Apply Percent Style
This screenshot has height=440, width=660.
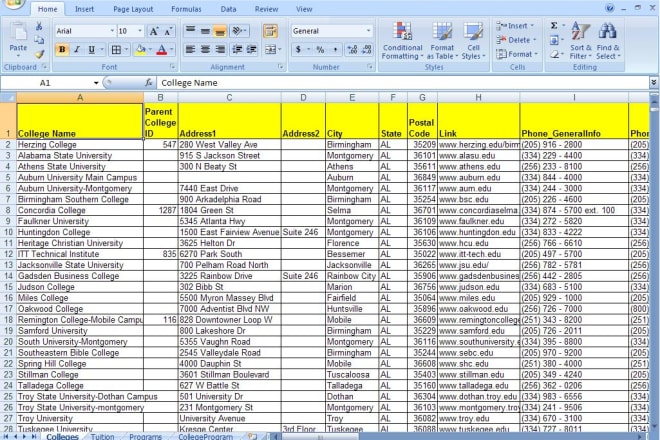coord(320,50)
